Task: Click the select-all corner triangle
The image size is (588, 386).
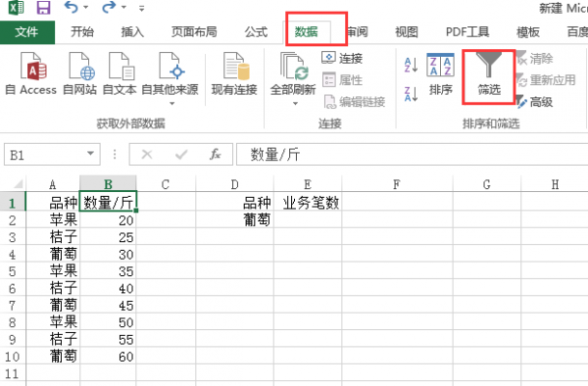Action: click(x=18, y=183)
